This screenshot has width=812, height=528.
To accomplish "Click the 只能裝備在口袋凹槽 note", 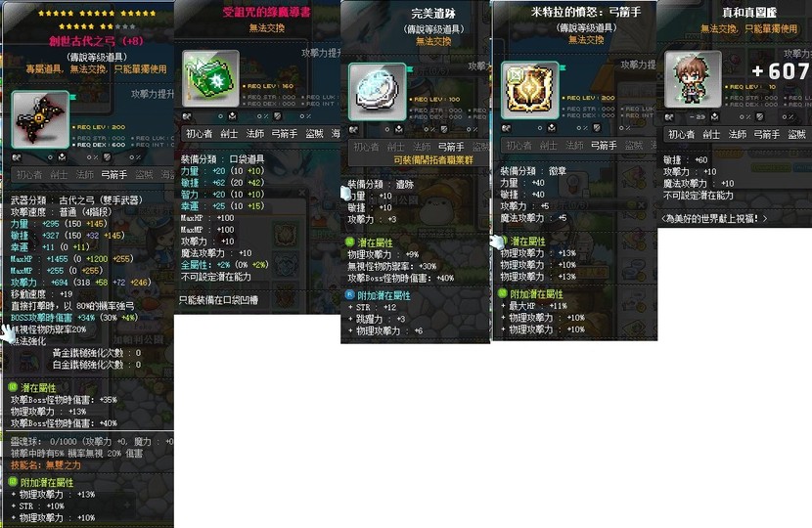I will click(218, 300).
